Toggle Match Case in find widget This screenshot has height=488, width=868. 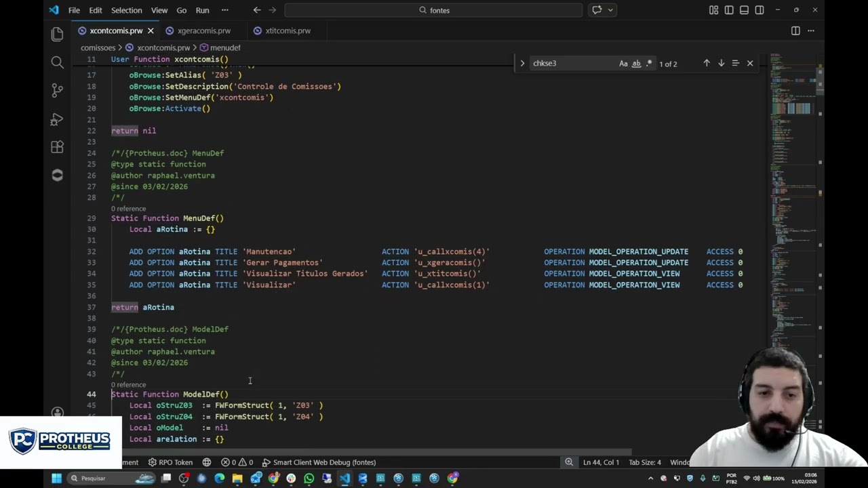(623, 63)
